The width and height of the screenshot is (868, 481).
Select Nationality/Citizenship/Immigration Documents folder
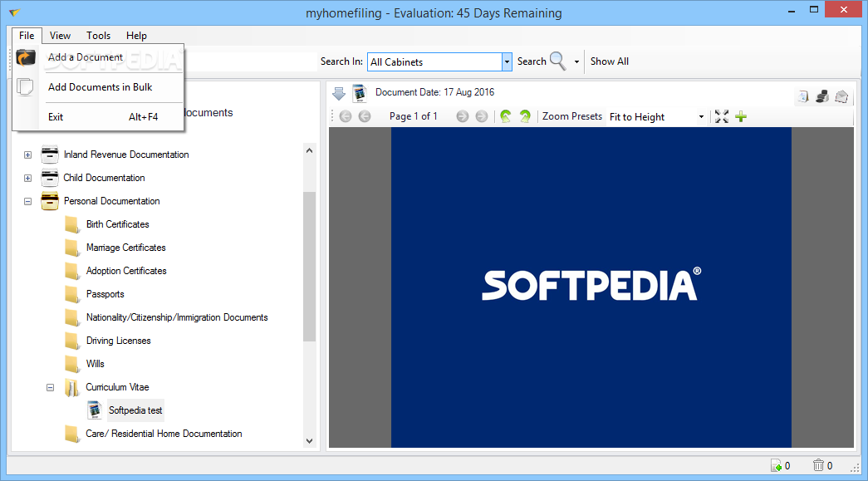click(177, 317)
